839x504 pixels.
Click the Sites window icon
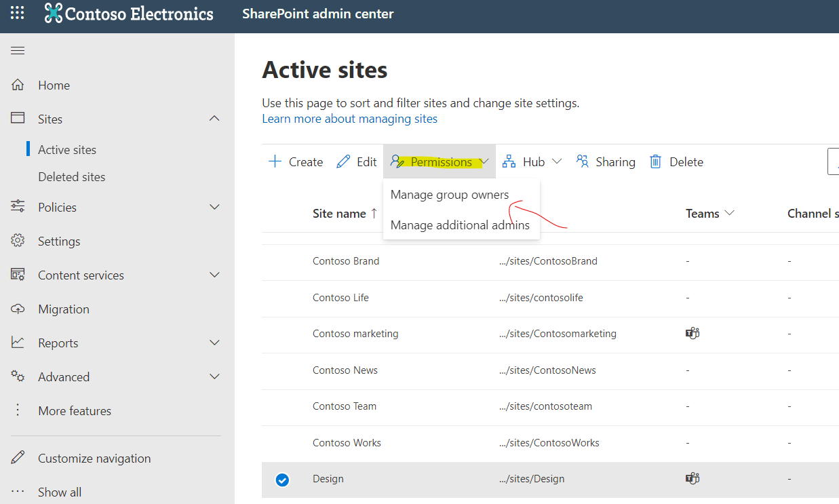click(x=18, y=118)
